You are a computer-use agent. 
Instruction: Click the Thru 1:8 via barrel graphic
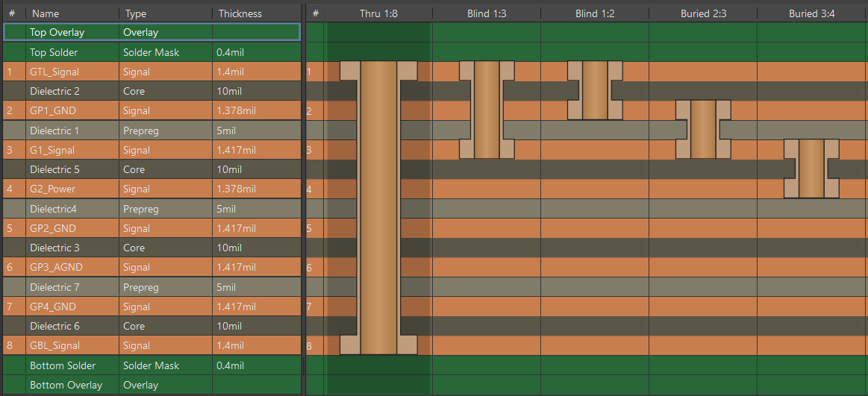(378, 207)
